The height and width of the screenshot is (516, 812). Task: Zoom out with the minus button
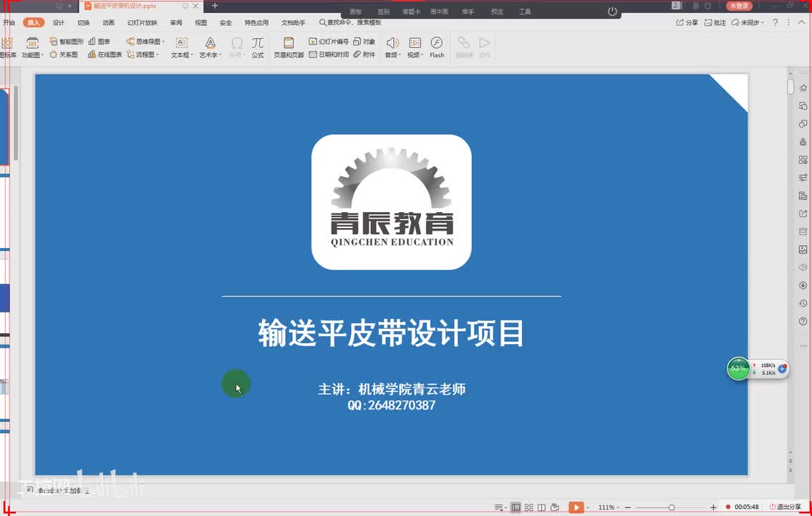pos(628,507)
